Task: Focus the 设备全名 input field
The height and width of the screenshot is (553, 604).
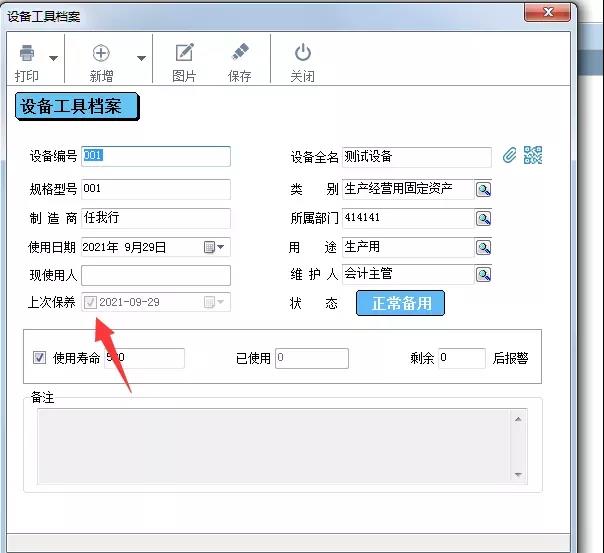Action: [417, 157]
